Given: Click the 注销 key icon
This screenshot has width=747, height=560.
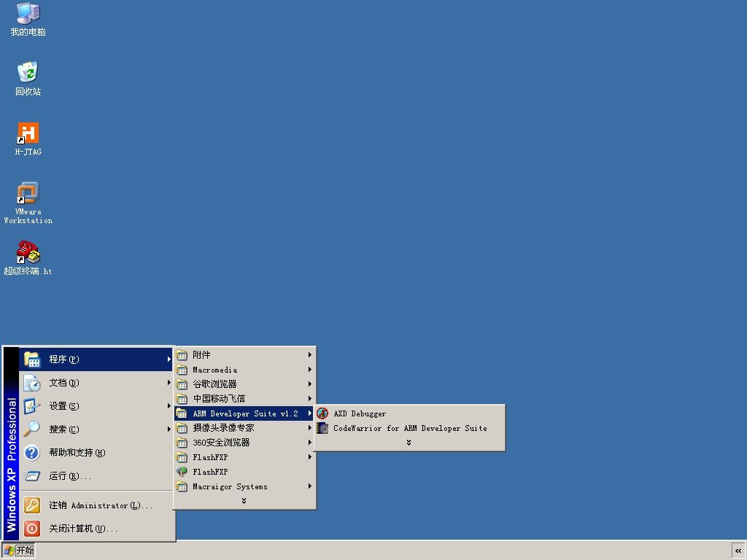Looking at the screenshot, I should 32,505.
